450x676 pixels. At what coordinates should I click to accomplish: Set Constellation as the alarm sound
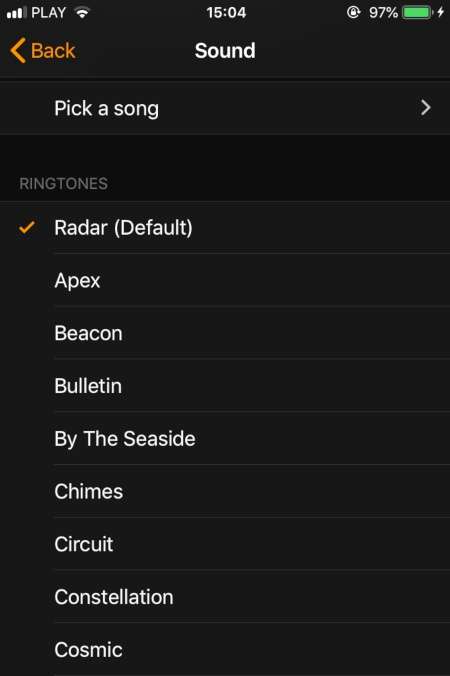coord(225,597)
